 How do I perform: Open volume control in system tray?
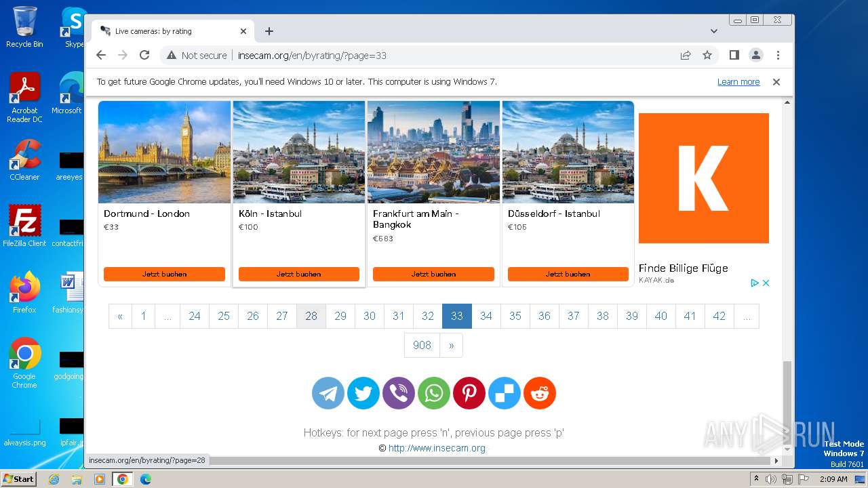pyautogui.click(x=771, y=479)
